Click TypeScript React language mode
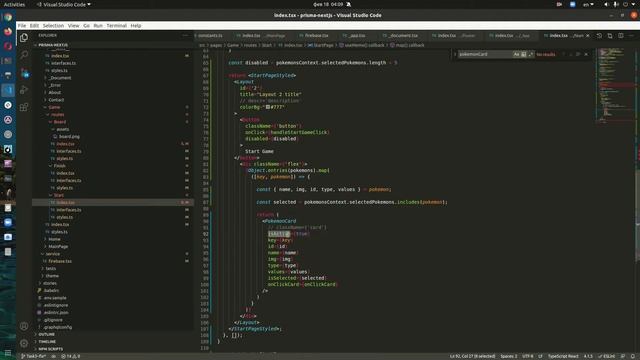Viewport: 640px width, 360px height. click(563, 356)
